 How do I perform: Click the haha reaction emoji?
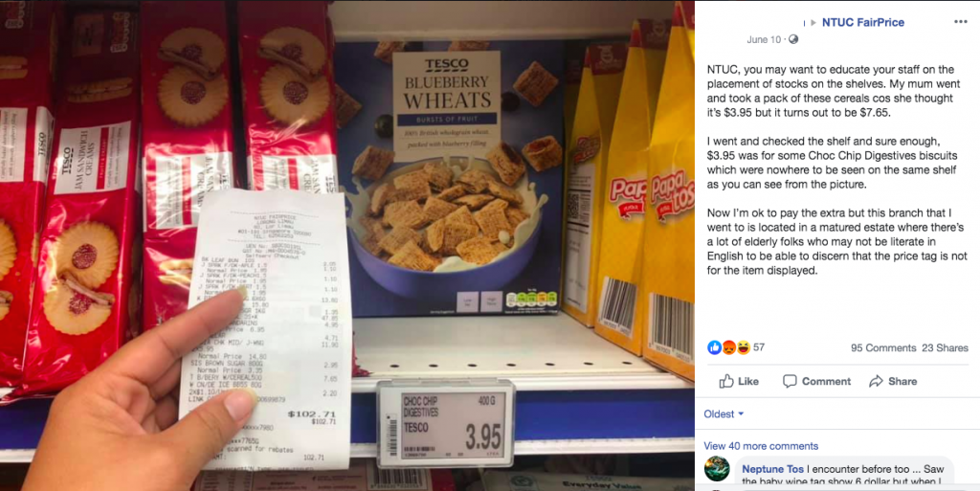click(743, 347)
